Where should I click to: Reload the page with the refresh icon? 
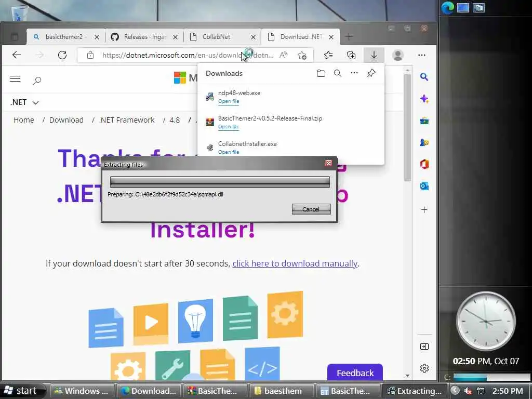(62, 55)
